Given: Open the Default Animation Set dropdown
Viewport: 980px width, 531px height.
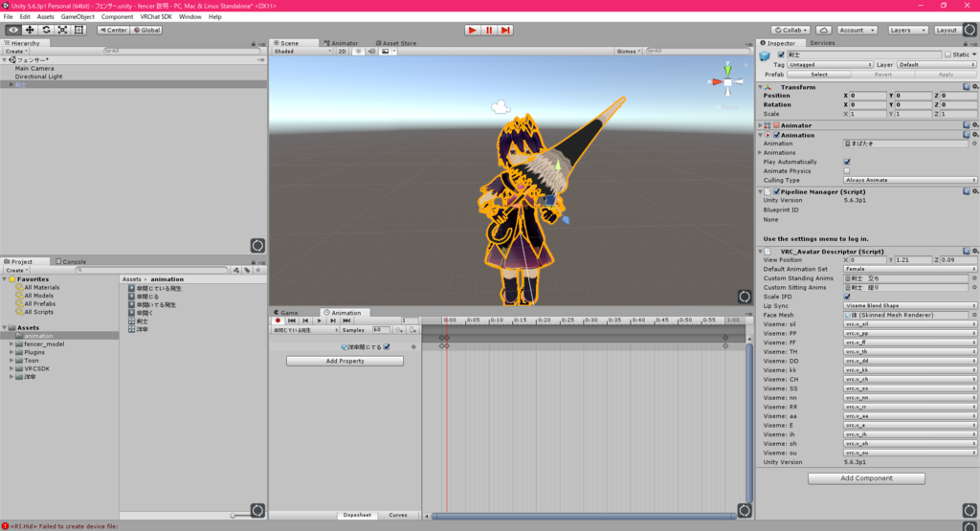Looking at the screenshot, I should pyautogui.click(x=909, y=269).
